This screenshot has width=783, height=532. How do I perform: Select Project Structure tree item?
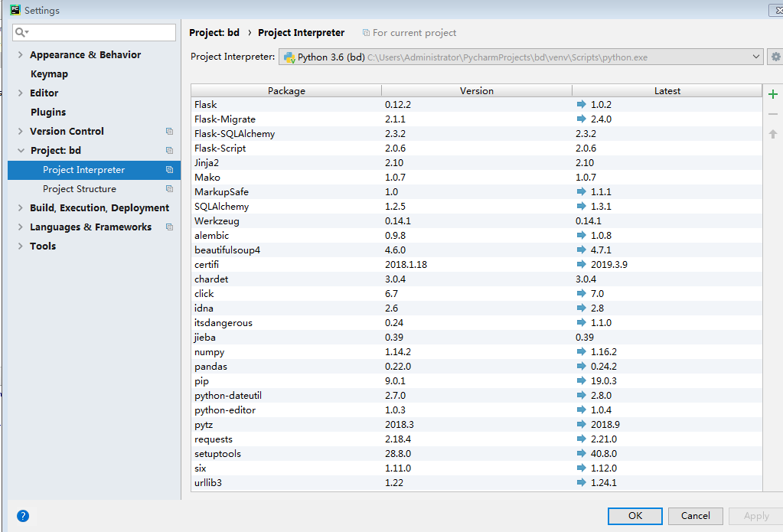click(x=80, y=189)
